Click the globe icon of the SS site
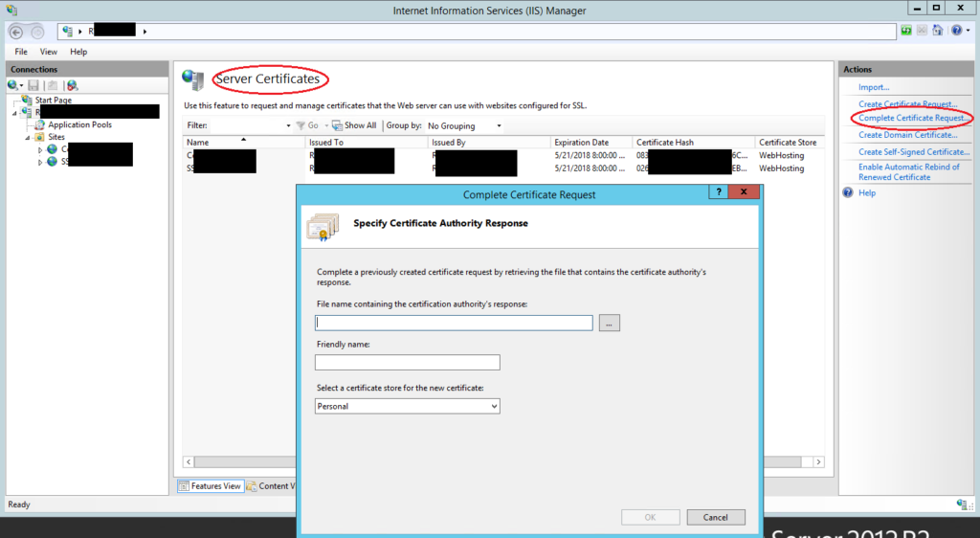 click(53, 162)
